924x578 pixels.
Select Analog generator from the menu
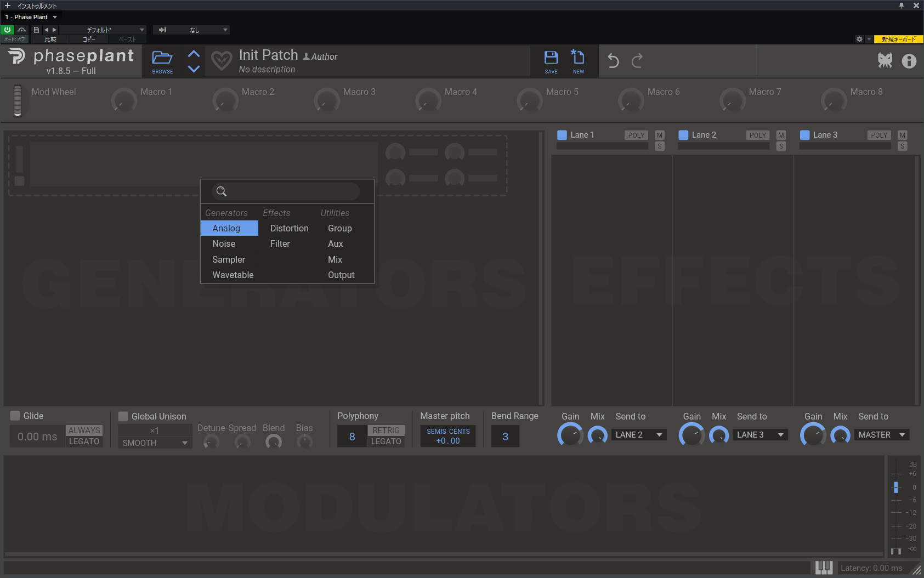pos(229,228)
